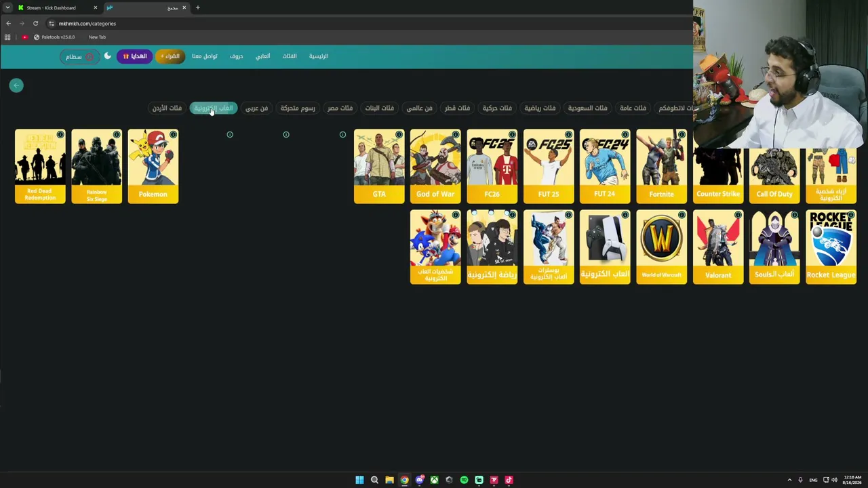Select the فئات حركية category filter
Screen dimensions: 868x488
(x=497, y=108)
